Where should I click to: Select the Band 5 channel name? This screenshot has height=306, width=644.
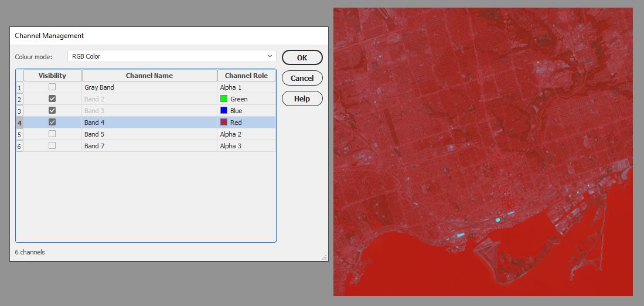point(94,134)
